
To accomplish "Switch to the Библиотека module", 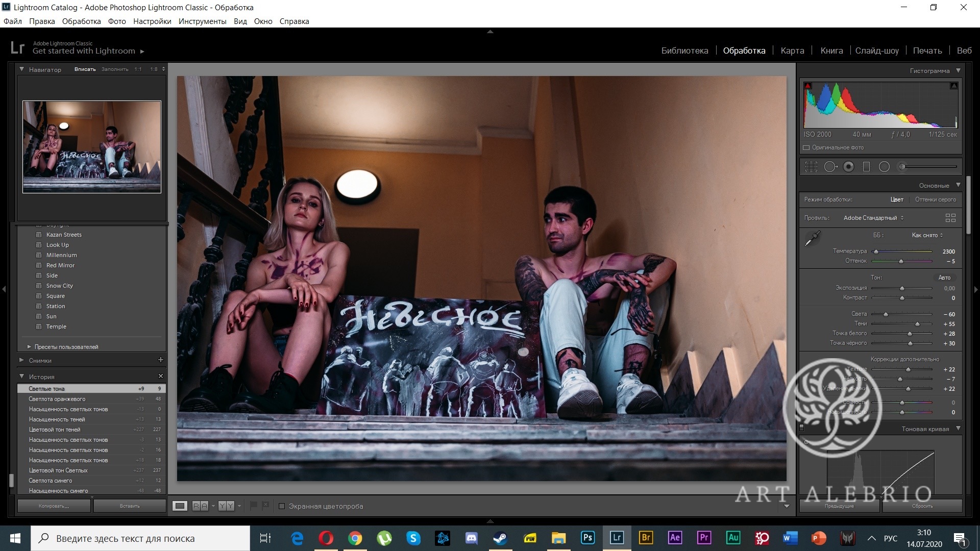I will coord(684,51).
